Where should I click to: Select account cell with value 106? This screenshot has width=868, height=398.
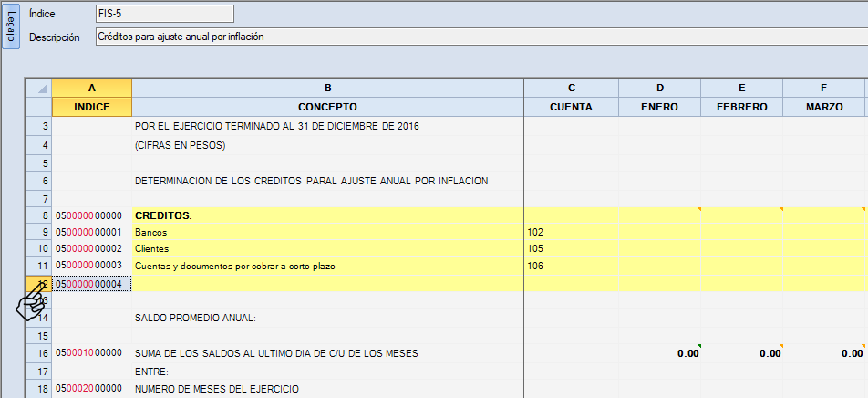[571, 266]
